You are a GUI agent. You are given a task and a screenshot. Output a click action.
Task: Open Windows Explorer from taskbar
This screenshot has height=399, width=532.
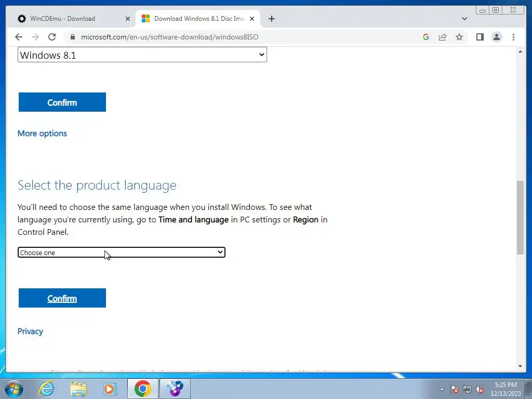[x=78, y=389]
